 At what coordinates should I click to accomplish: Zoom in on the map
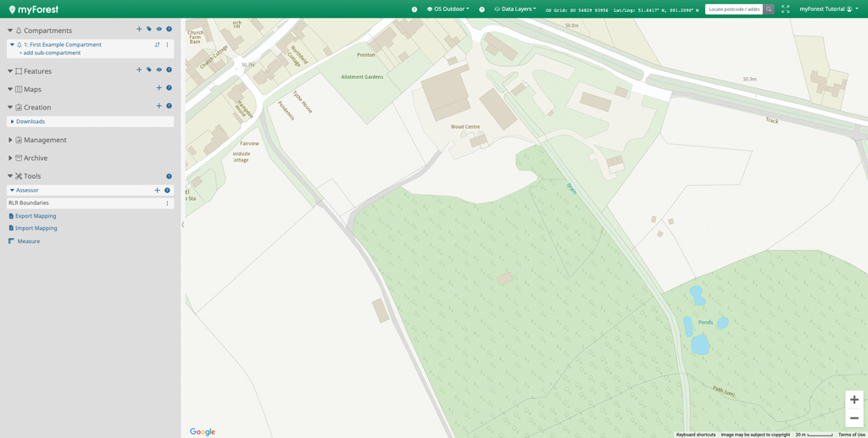coord(854,400)
